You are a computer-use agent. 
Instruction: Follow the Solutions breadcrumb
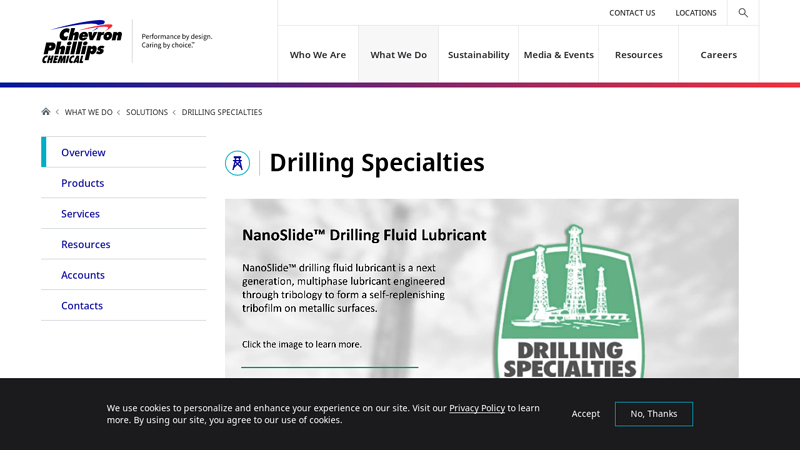click(x=147, y=112)
